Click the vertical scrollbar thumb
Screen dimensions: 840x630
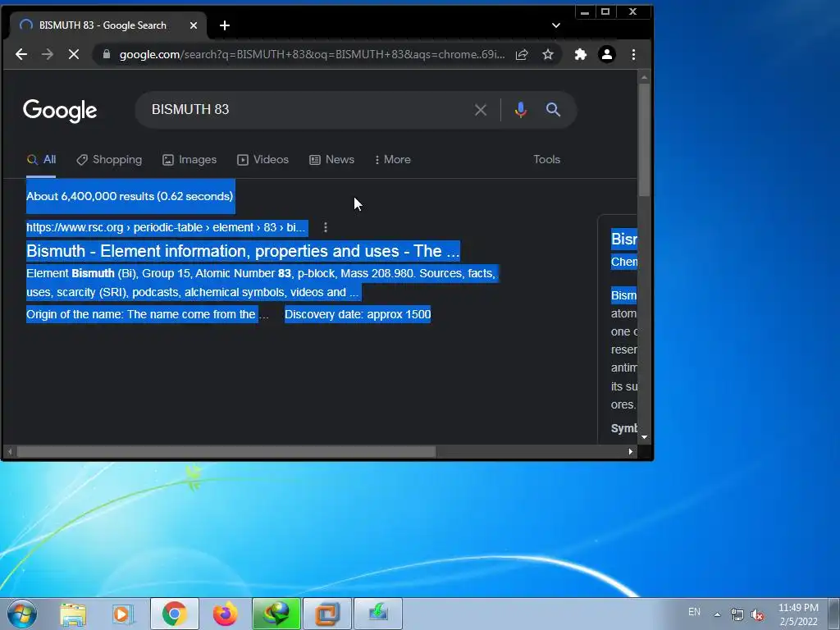pyautogui.click(x=645, y=139)
